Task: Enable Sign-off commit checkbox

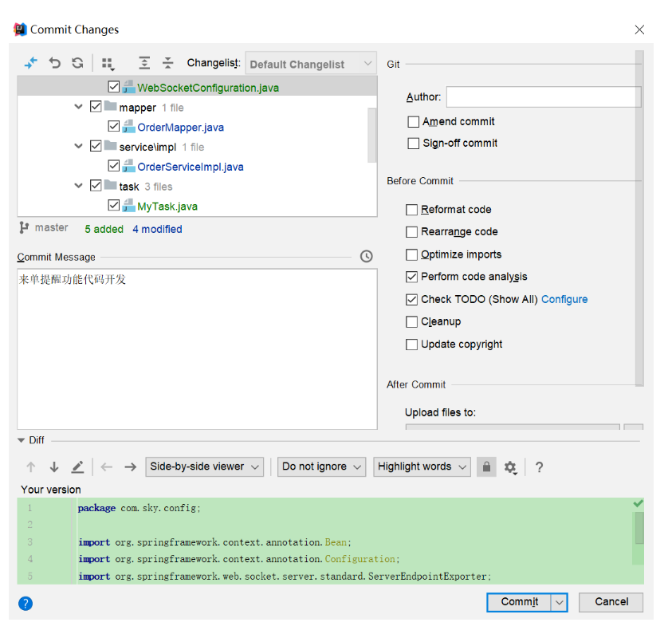Action: point(413,144)
